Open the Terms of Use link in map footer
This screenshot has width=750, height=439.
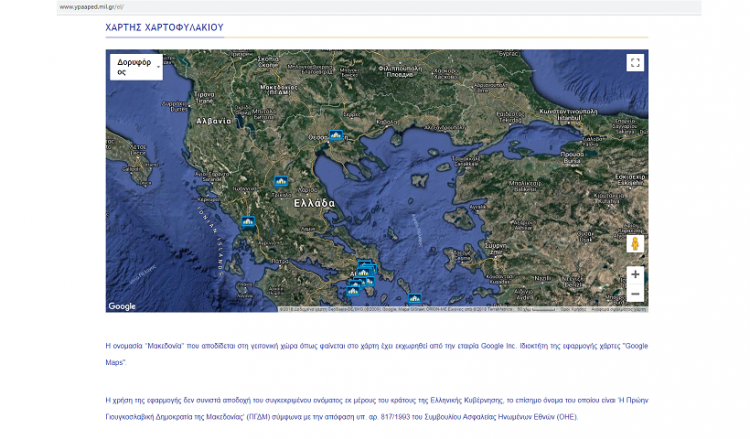click(x=572, y=309)
